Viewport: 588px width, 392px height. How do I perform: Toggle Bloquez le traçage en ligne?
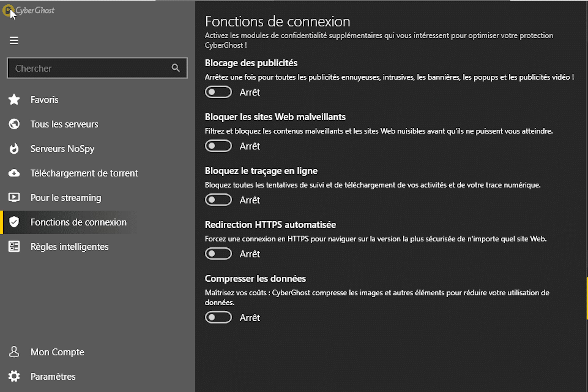(218, 200)
